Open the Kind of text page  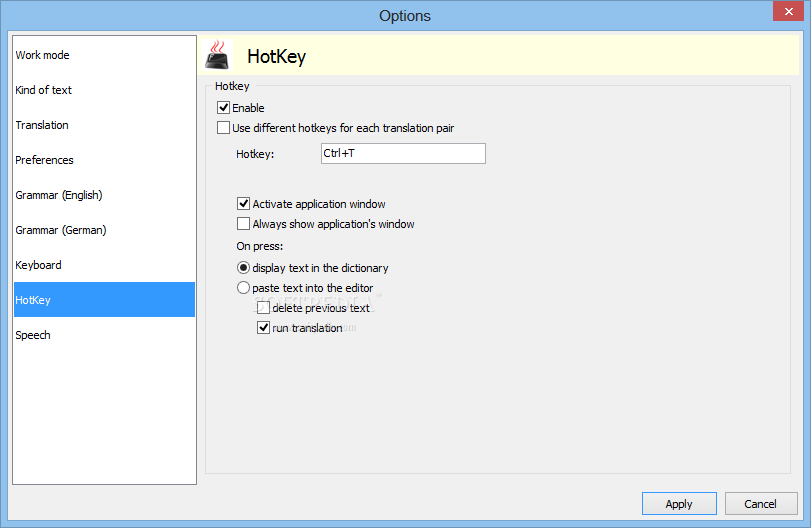pyautogui.click(x=104, y=90)
